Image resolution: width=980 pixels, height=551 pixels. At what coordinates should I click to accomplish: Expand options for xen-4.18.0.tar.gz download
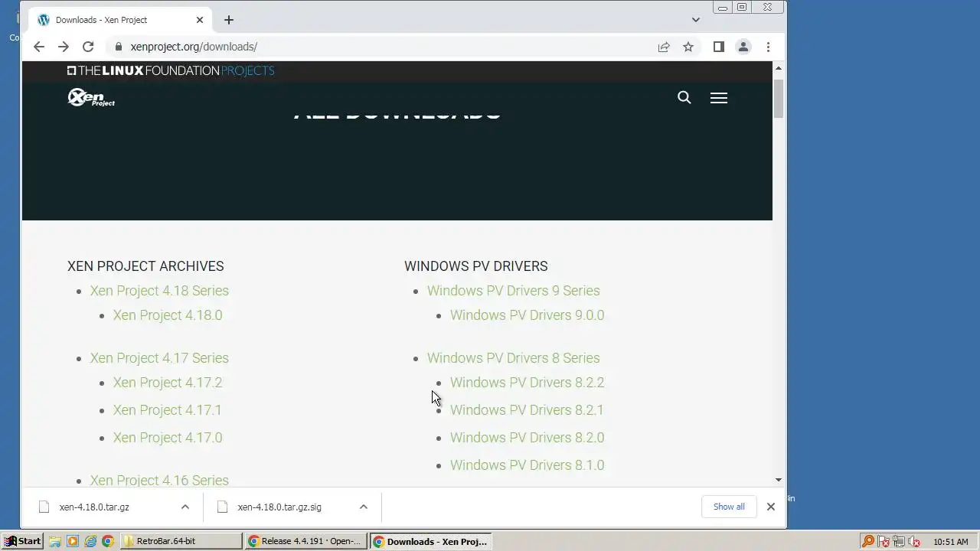(185, 507)
